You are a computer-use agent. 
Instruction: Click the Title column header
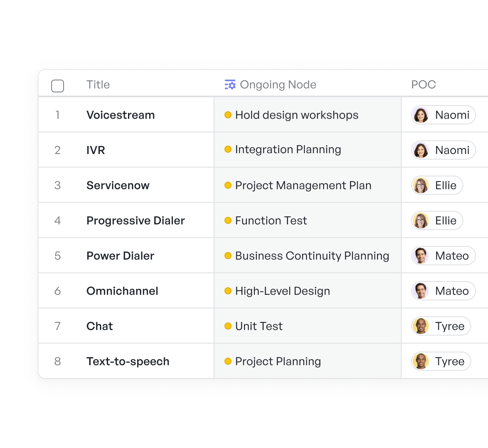click(98, 85)
